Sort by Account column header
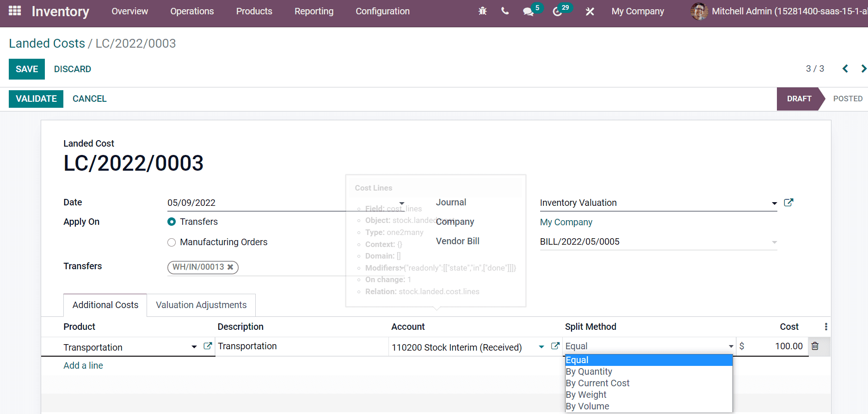The width and height of the screenshot is (868, 414). [408, 327]
